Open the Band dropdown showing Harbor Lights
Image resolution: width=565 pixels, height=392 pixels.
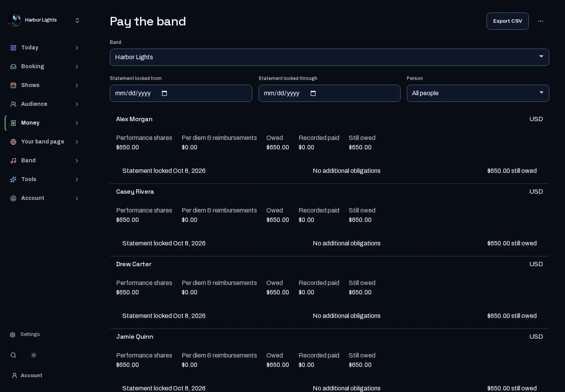coord(330,57)
